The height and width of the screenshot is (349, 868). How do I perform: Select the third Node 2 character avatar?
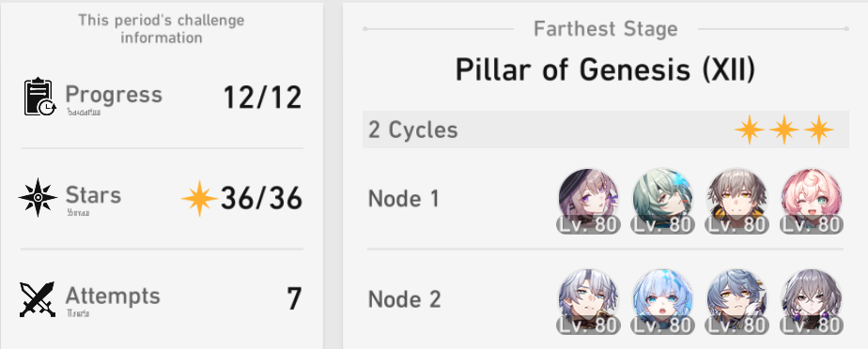736,302
